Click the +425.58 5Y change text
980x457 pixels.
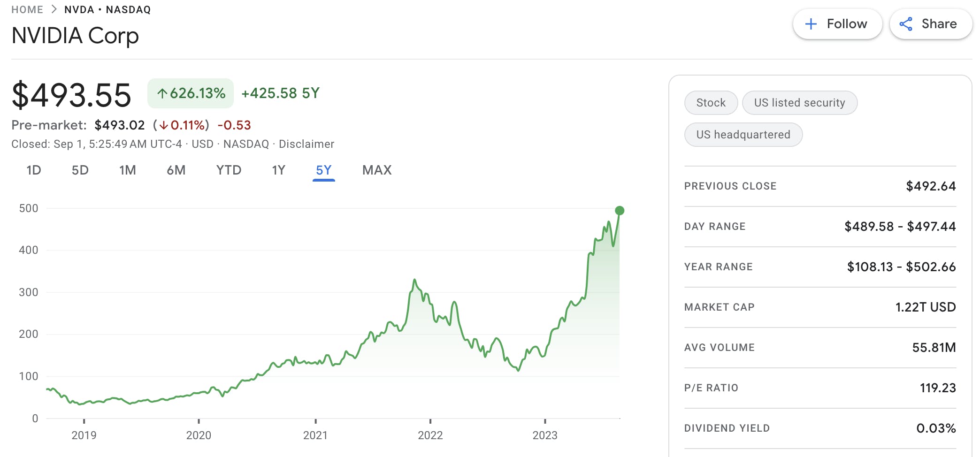click(280, 93)
